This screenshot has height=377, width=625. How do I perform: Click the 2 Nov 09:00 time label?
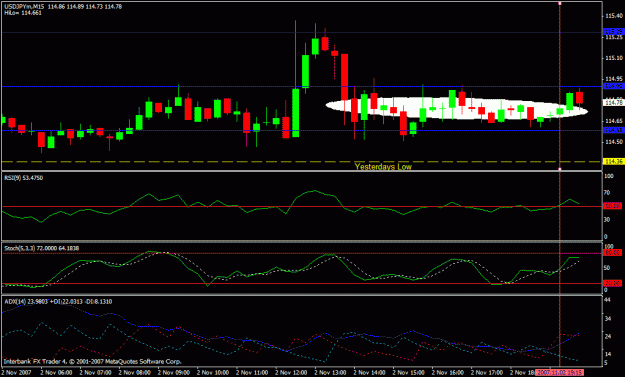pos(174,373)
